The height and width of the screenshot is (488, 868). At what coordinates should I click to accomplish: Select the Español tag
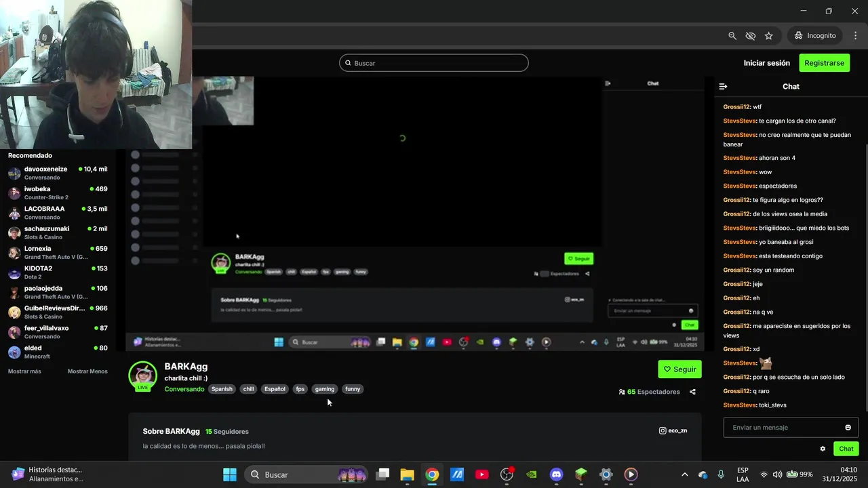pyautogui.click(x=275, y=389)
